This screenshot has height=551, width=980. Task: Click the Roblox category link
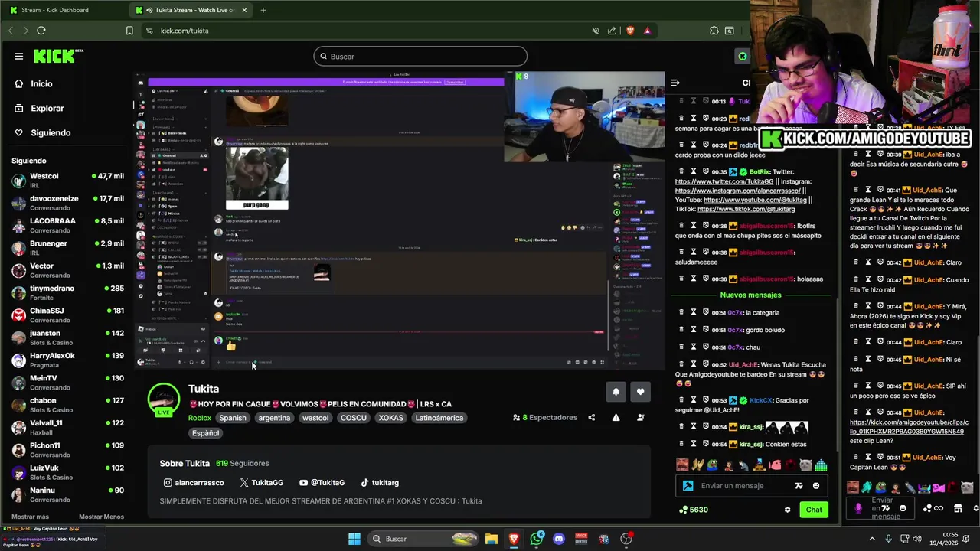coord(200,418)
